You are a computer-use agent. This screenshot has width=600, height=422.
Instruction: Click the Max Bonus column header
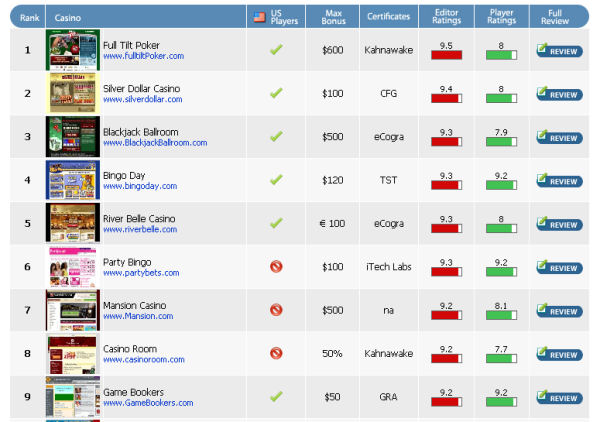pos(333,17)
